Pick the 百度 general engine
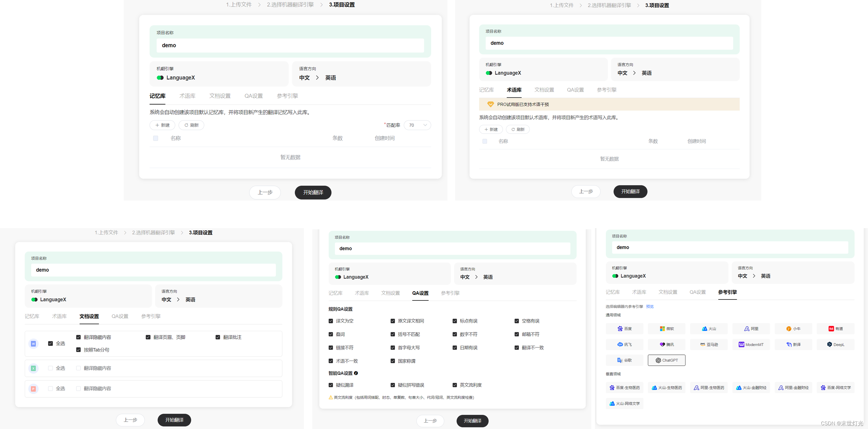868x429 pixels. click(624, 328)
